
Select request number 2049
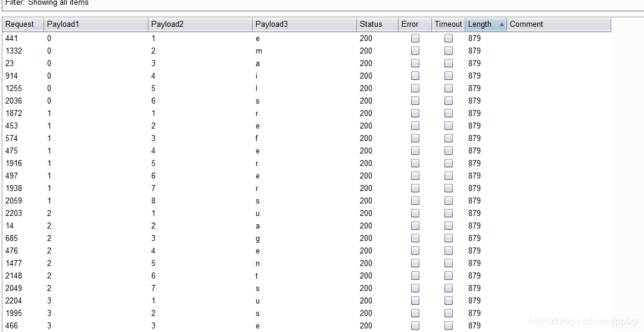14,288
